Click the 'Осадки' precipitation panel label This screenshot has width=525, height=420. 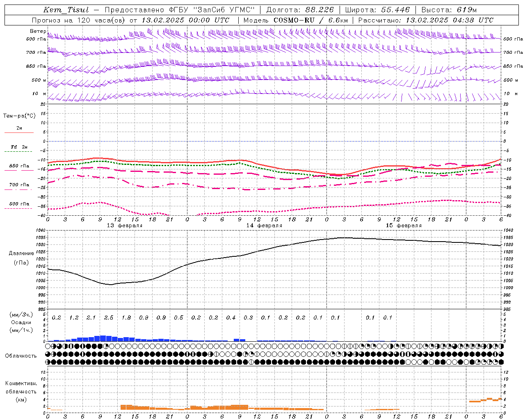tap(21, 322)
